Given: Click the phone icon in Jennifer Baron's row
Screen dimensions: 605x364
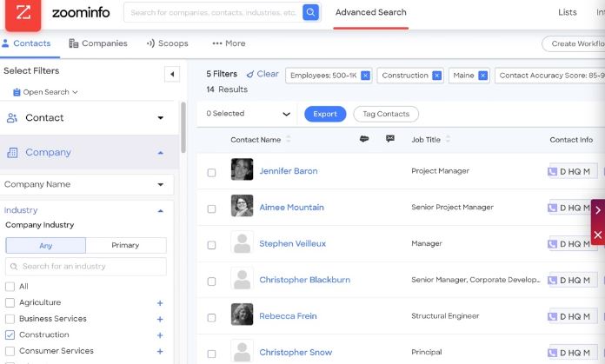Looking at the screenshot, I should pos(552,172).
